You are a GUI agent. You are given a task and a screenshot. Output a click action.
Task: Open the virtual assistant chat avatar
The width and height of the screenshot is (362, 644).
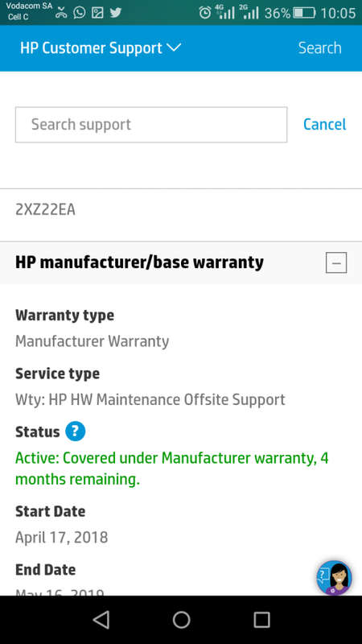(334, 577)
